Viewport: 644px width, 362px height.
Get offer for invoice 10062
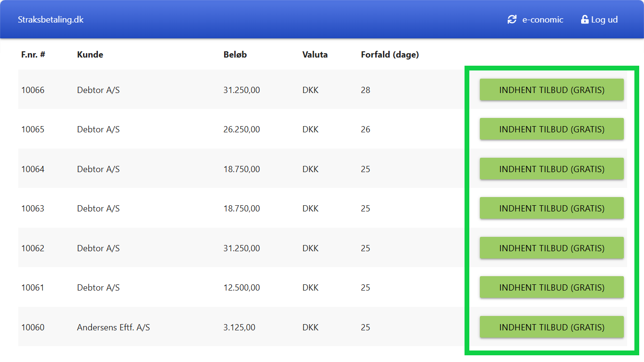pos(551,248)
